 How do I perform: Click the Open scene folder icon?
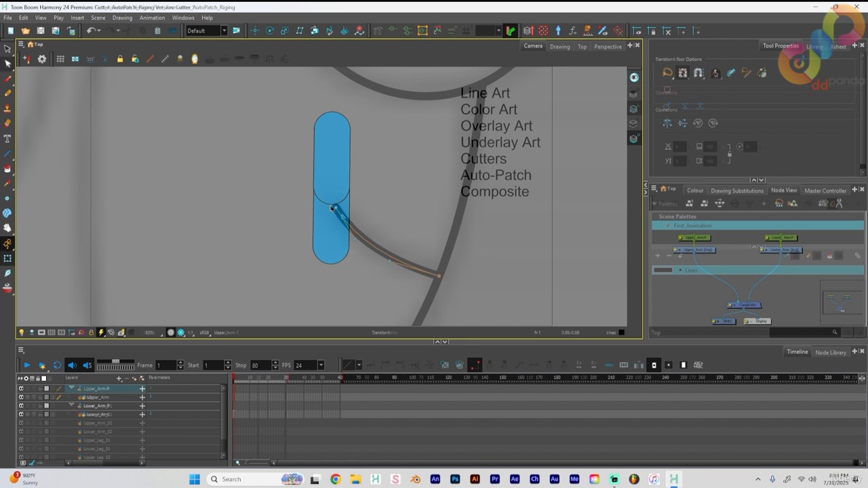coord(25,30)
